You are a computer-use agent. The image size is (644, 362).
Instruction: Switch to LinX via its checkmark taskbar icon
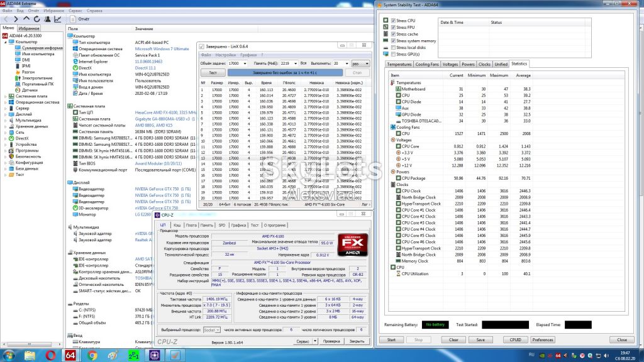pos(175,355)
